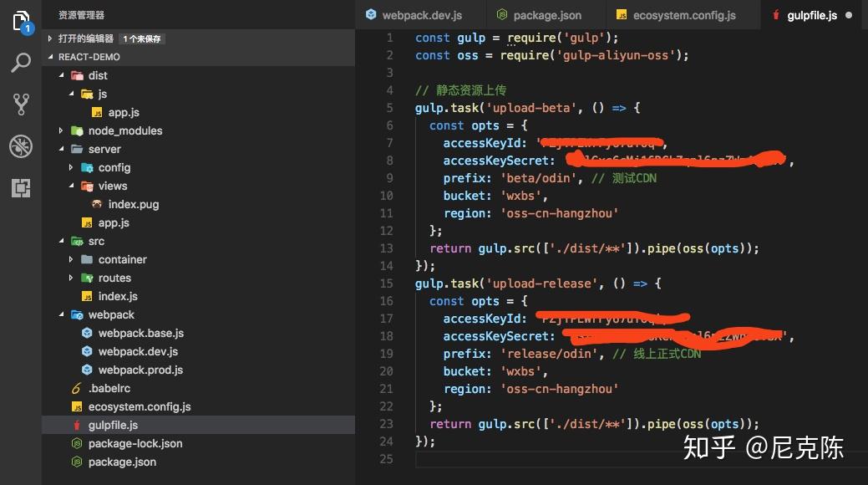Click on line number 13 in the gutter

click(386, 248)
